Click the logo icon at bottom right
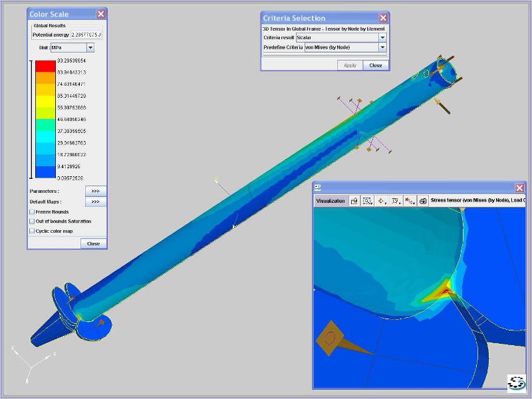Viewport: 532px width, 399px height. [516, 382]
